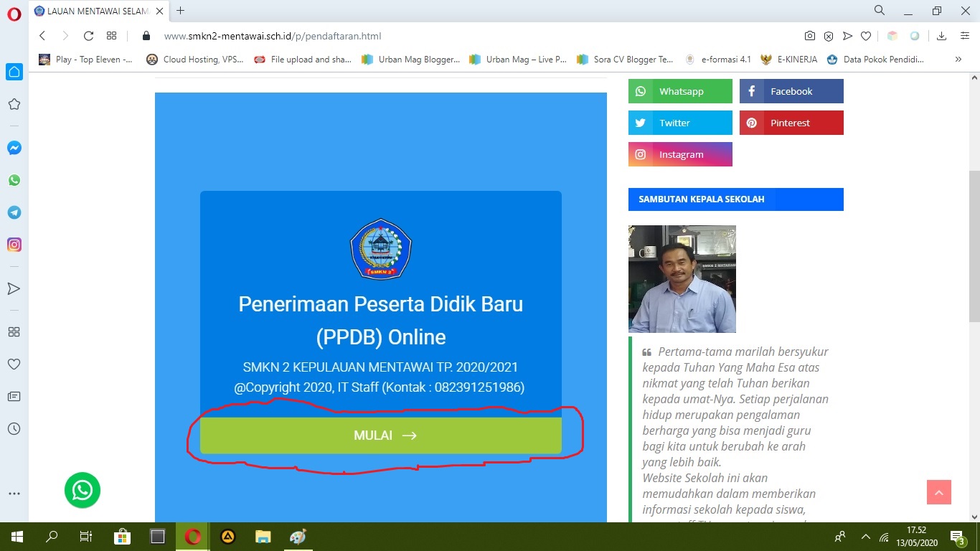Click the Instagram social button
The width and height of the screenshot is (980, 551).
[x=680, y=154]
